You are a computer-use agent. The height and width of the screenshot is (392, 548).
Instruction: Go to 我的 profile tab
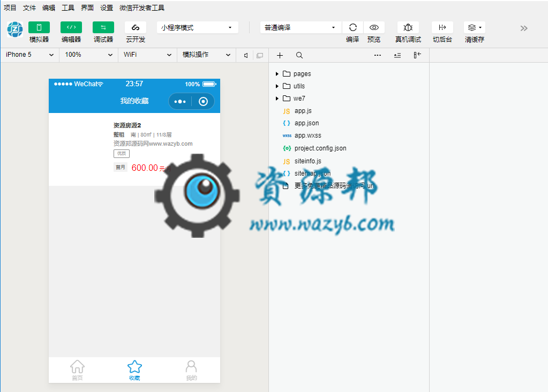[x=191, y=371]
